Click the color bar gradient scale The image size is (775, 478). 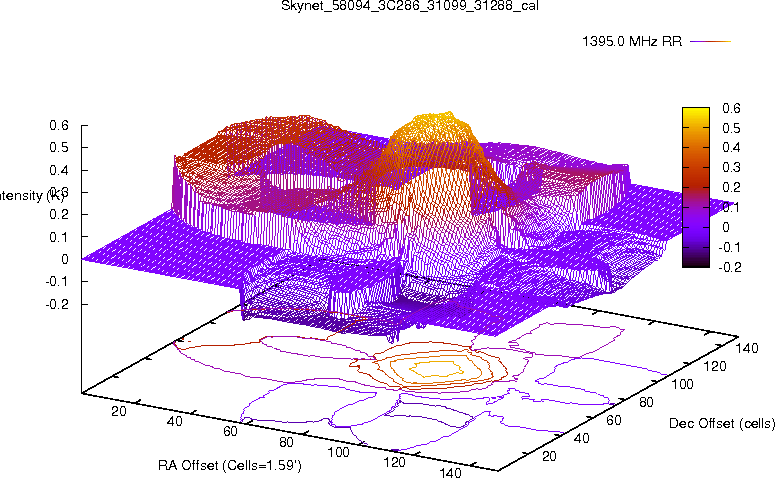(x=695, y=187)
